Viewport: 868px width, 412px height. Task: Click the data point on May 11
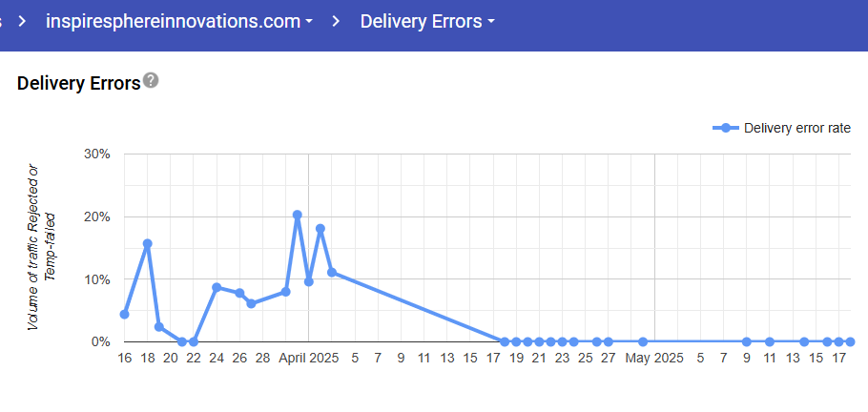pos(769,340)
